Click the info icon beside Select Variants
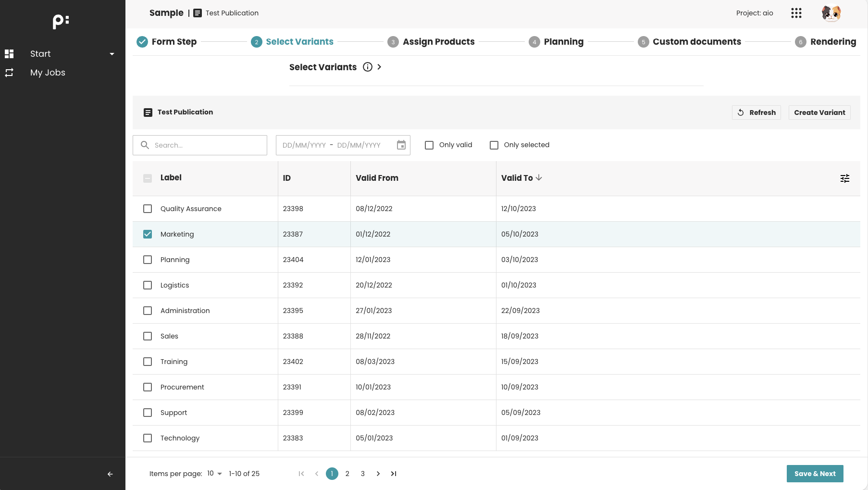Viewport: 868px width, 490px height. 368,67
